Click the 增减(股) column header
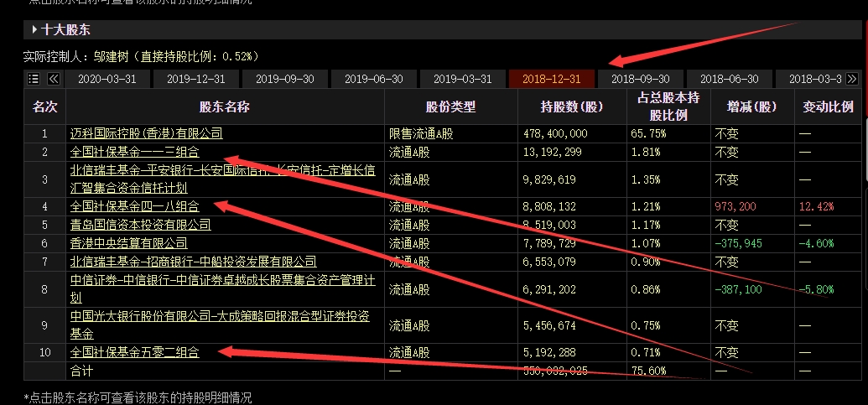This screenshot has height=405, width=868. pyautogui.click(x=751, y=106)
